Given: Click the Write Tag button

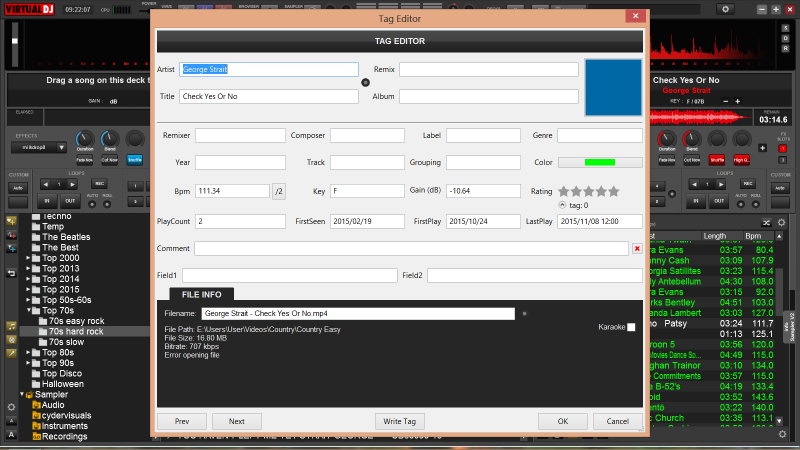Looking at the screenshot, I should (x=401, y=421).
